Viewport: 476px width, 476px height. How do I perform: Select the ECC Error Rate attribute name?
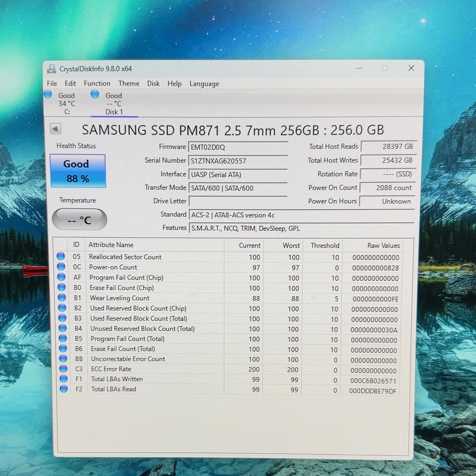pos(111,369)
